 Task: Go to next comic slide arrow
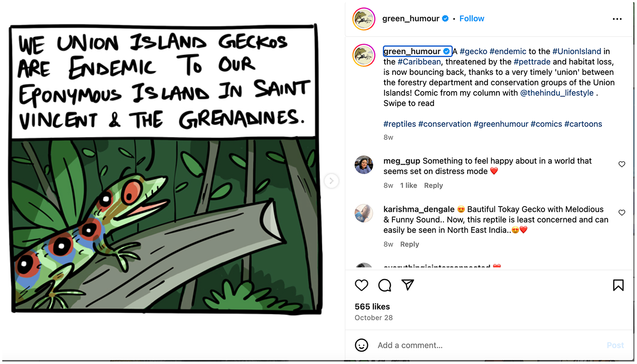pyautogui.click(x=331, y=181)
